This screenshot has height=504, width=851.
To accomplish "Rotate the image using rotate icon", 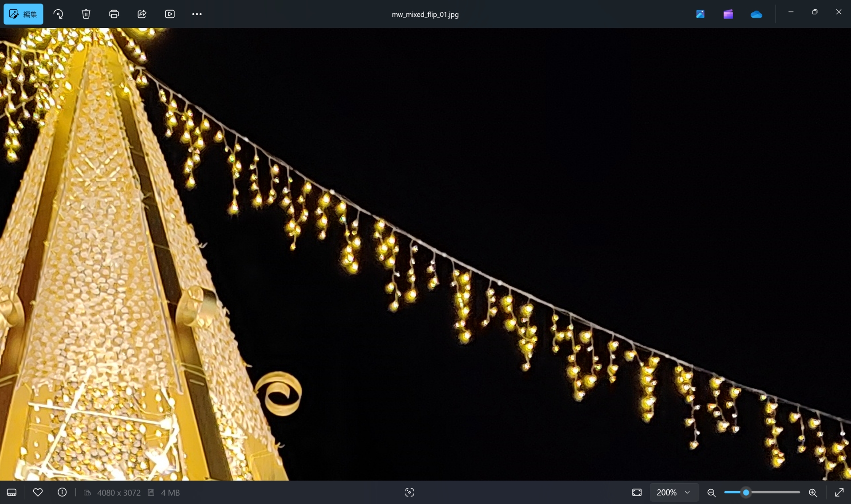I will pos(58,14).
